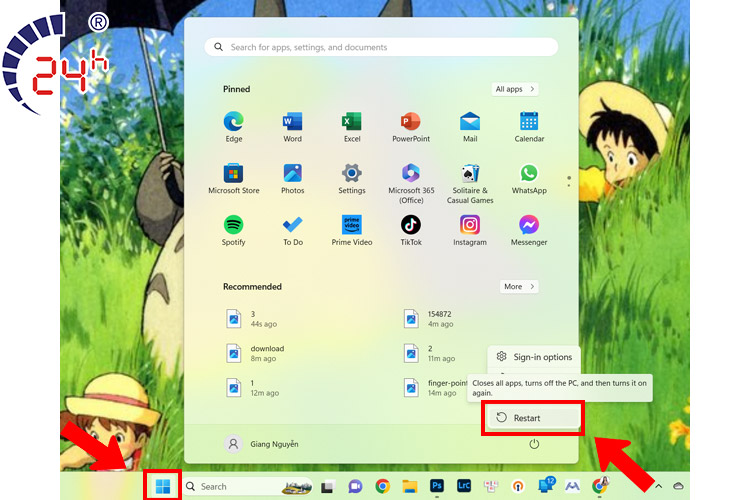The height and width of the screenshot is (500, 750).
Task: Show hidden system tray icons
Action: coord(659,487)
